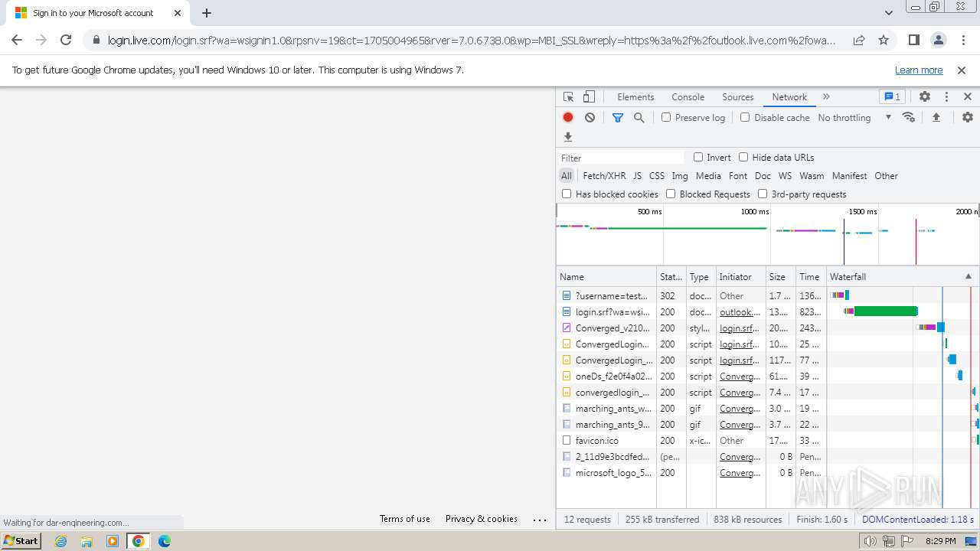
Task: Check the Hide data URLs checkbox
Action: click(x=743, y=157)
